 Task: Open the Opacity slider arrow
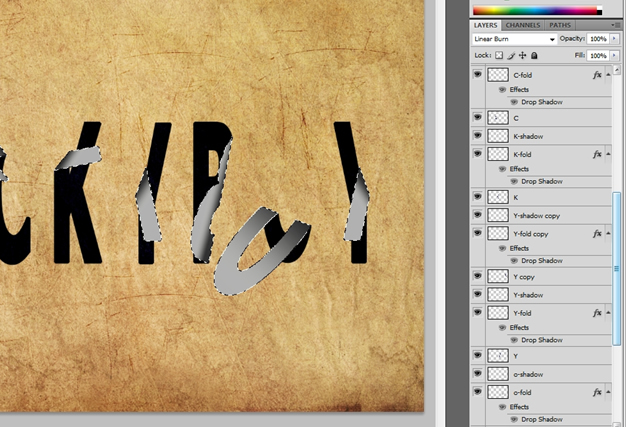point(614,39)
